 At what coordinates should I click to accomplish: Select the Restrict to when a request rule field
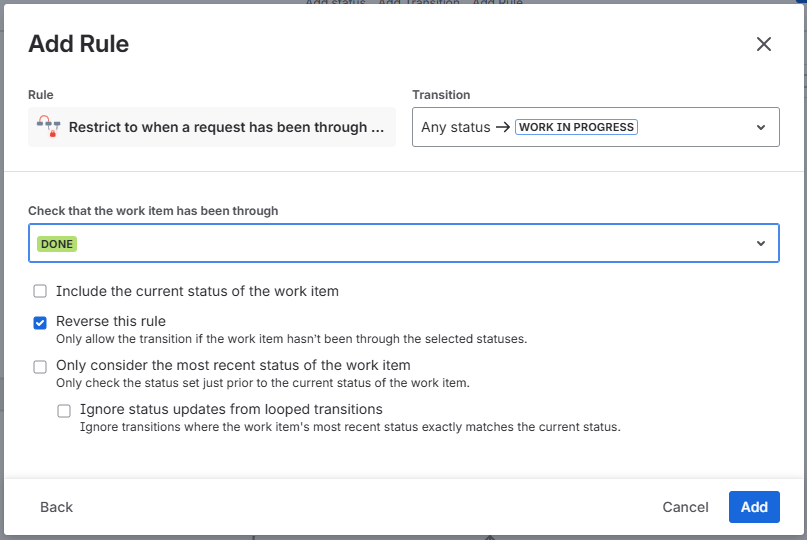226,127
